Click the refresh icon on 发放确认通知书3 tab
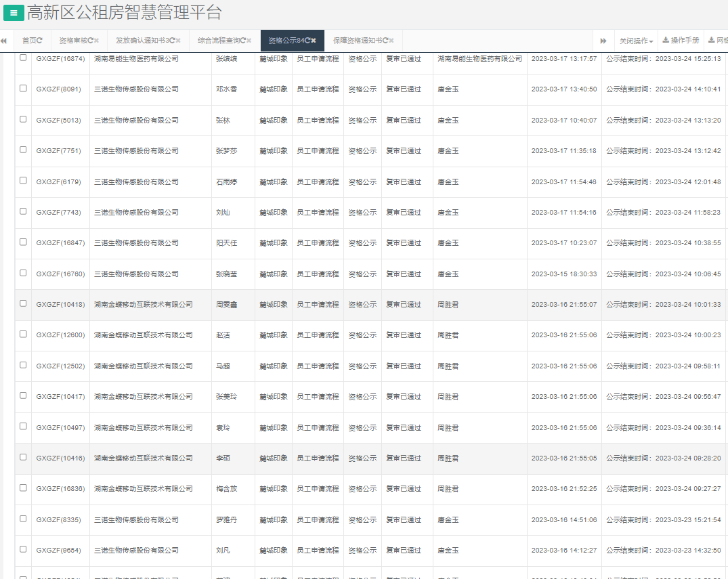The height and width of the screenshot is (579, 728). tap(172, 40)
